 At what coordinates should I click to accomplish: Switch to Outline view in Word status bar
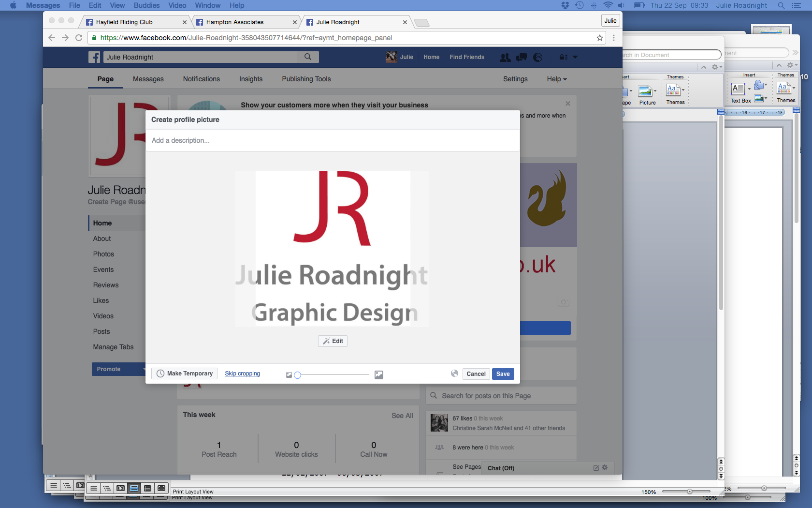pyautogui.click(x=107, y=488)
